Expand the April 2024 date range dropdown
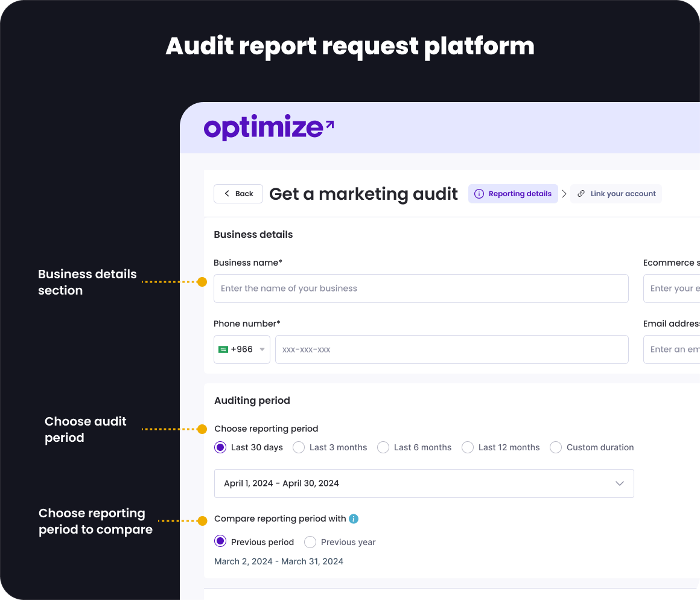 [x=424, y=484]
